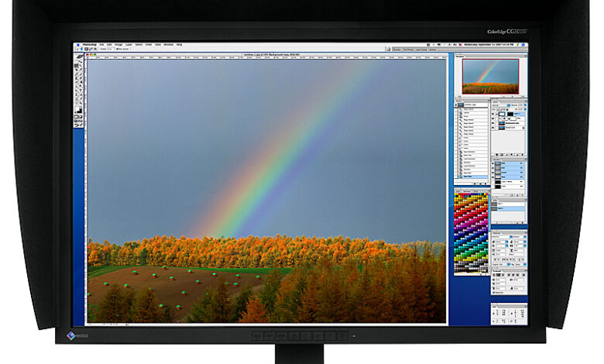Image resolution: width=604 pixels, height=364 pixels.
Task: Open the font style dropdown in the Character panel
Action: pos(525,237)
